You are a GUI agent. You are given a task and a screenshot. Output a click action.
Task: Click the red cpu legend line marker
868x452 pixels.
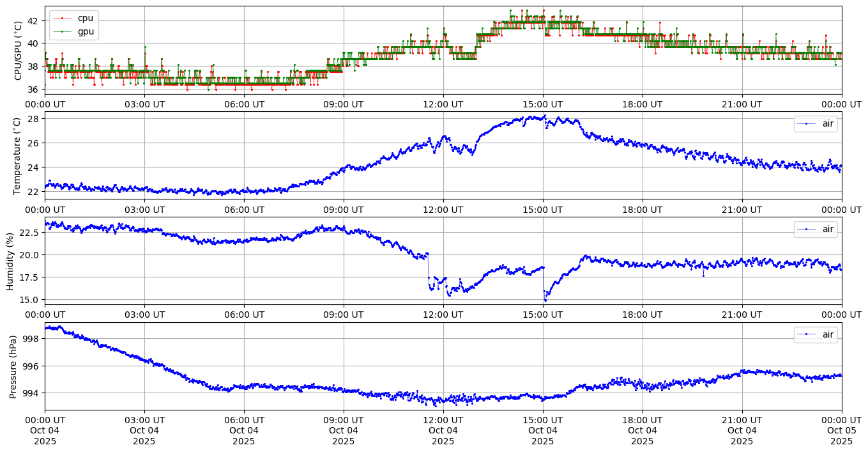63,18
